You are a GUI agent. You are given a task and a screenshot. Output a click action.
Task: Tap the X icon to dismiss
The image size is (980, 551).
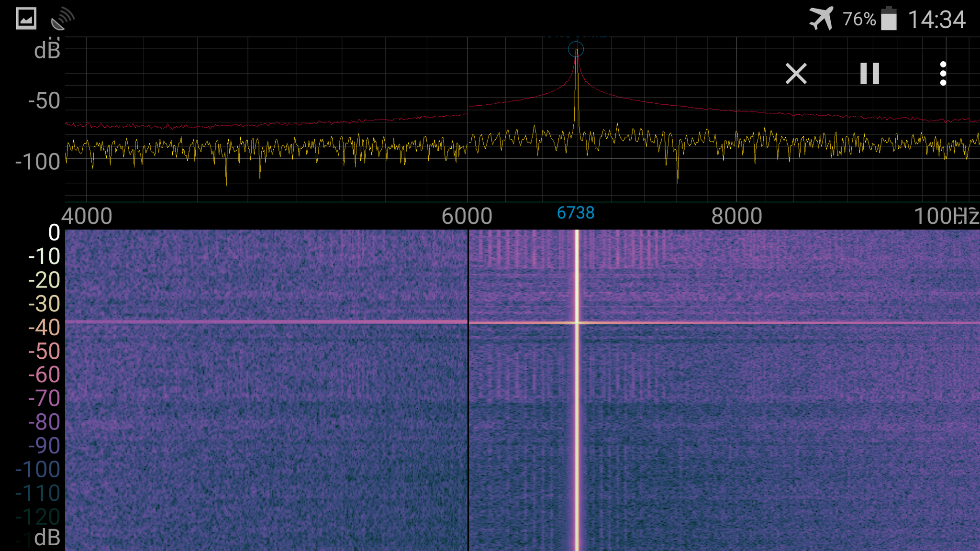coord(796,74)
